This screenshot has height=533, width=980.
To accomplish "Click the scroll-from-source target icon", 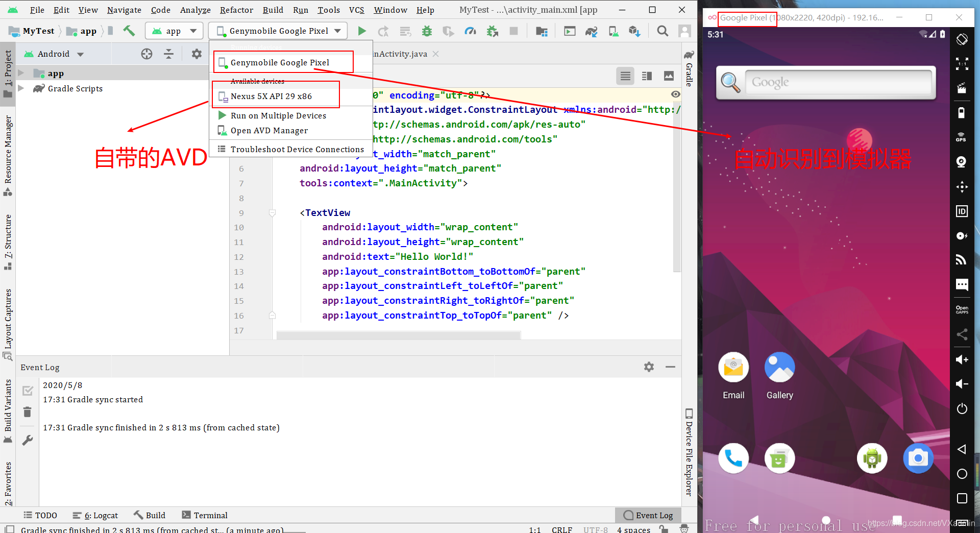I will coord(146,54).
